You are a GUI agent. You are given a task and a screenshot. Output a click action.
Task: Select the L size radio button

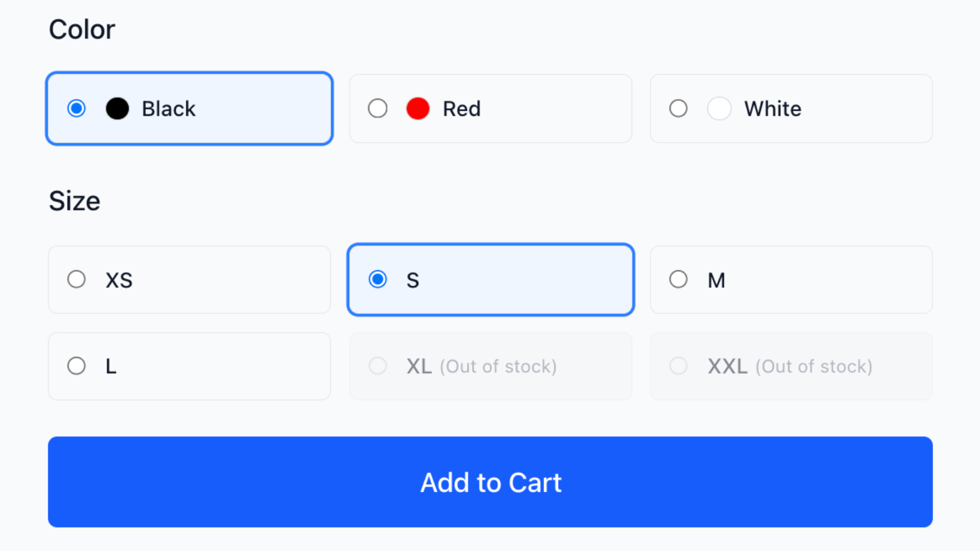pos(77,366)
